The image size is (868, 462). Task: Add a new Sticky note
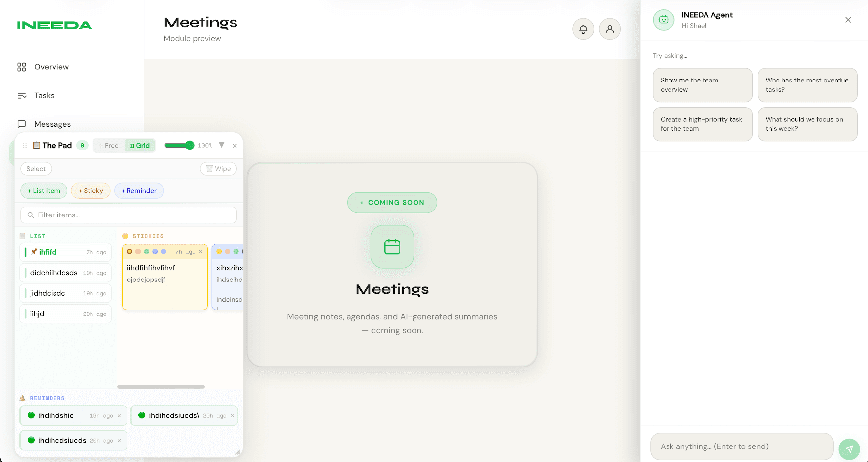point(90,191)
